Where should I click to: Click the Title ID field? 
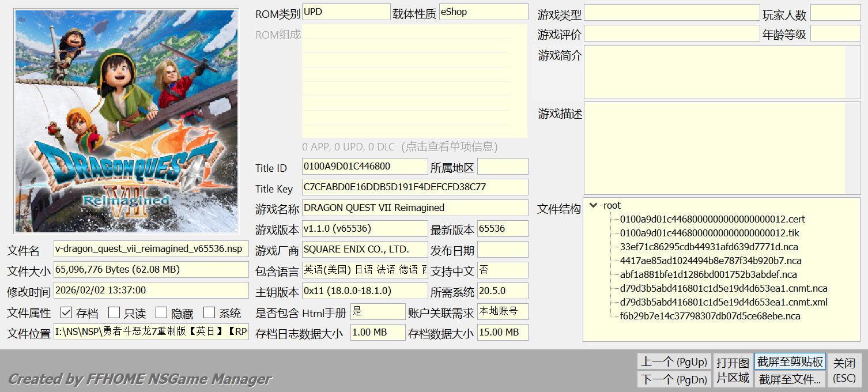pyautogui.click(x=364, y=167)
